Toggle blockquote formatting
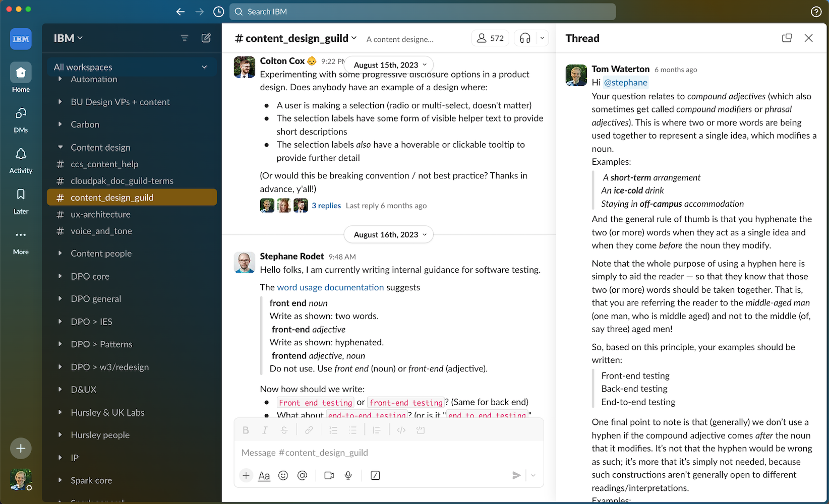 376,430
